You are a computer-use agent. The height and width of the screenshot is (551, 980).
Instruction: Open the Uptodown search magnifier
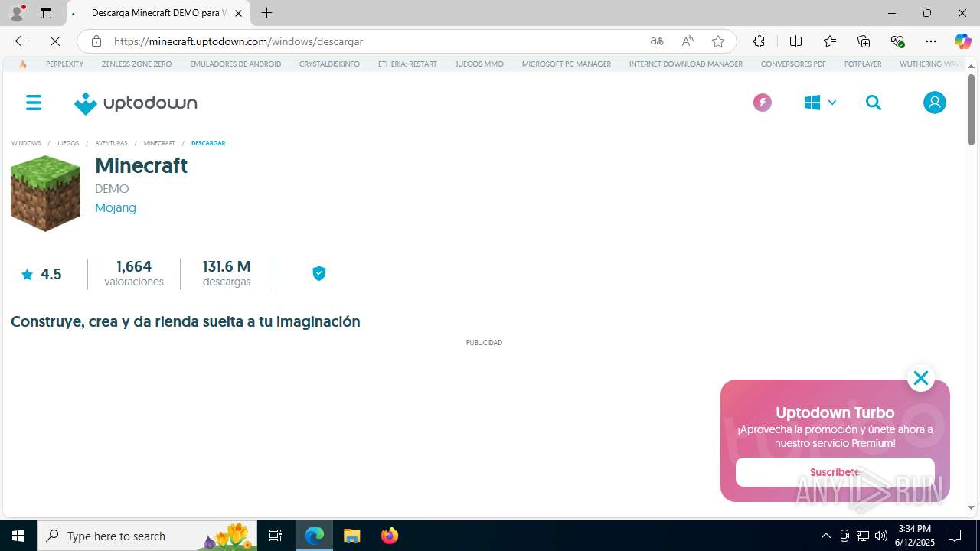tap(874, 103)
